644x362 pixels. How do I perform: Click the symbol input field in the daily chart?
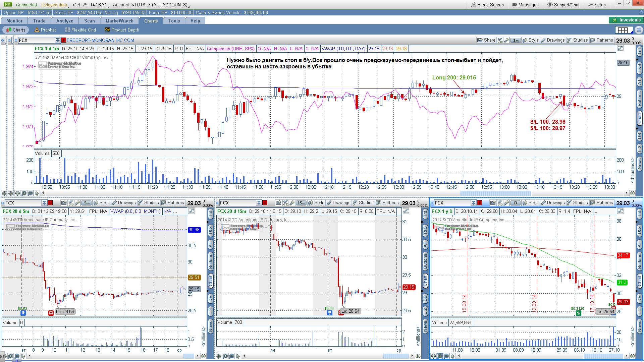coord(452,203)
